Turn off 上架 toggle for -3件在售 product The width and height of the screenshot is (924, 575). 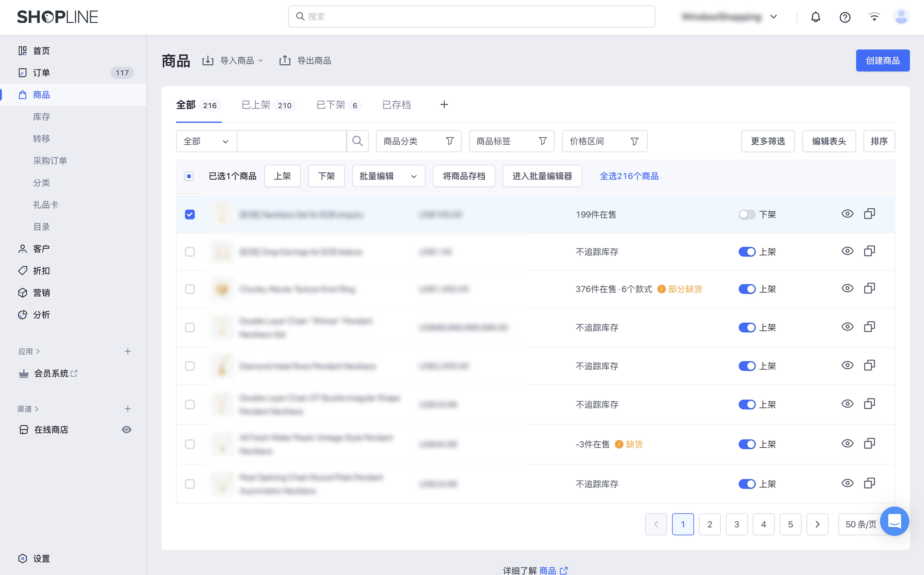(747, 444)
